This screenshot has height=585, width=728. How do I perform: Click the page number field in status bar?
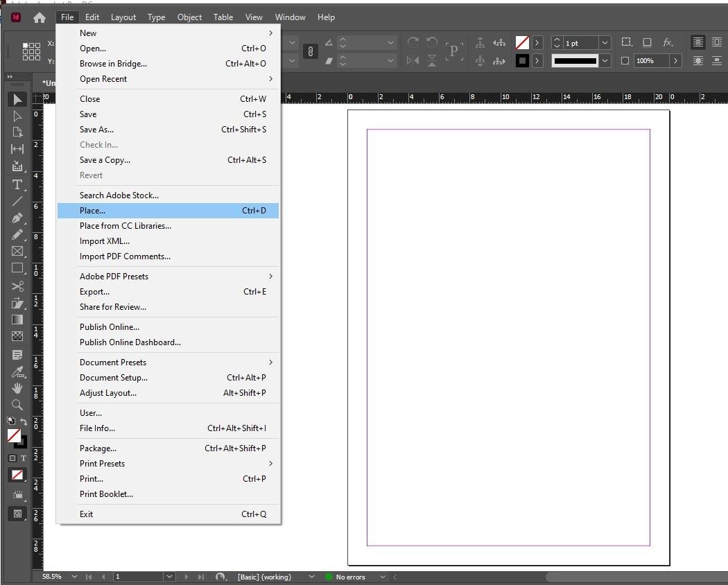click(x=139, y=577)
